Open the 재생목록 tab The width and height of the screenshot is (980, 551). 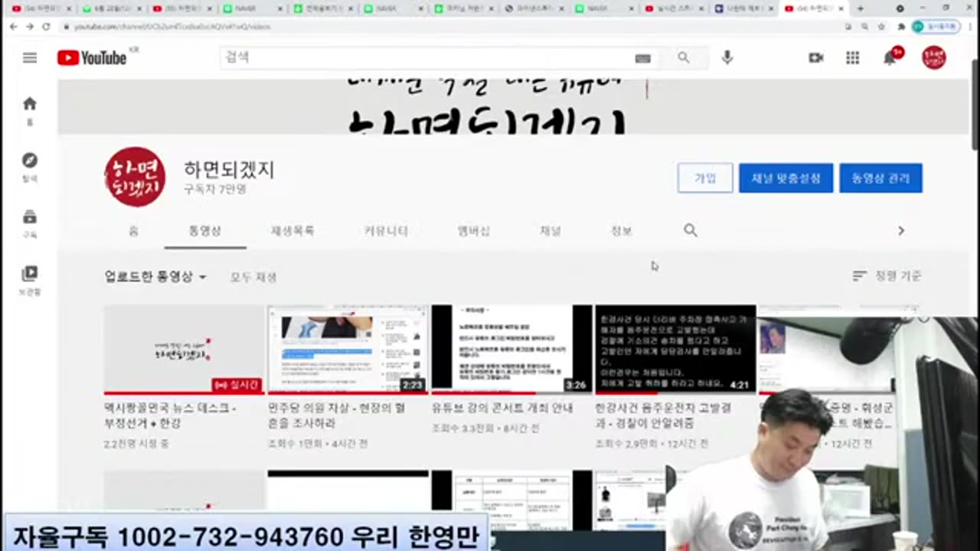coord(292,230)
